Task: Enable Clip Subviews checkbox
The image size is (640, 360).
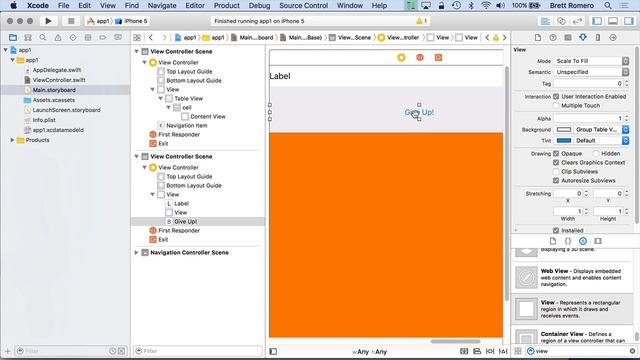Action: click(556, 171)
